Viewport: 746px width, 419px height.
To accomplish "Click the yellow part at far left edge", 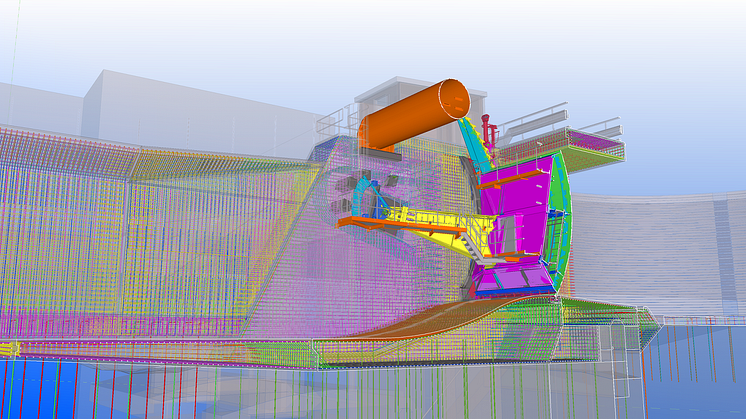I will coord(8,349).
